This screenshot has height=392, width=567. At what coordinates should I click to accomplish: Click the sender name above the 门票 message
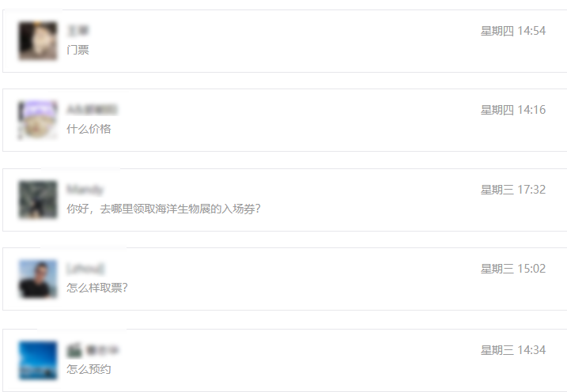pyautogui.click(x=78, y=31)
